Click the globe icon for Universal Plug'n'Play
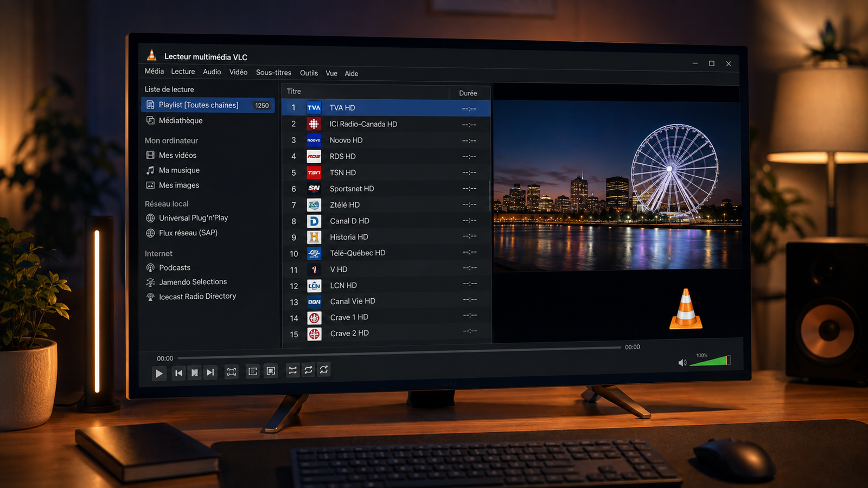 pyautogui.click(x=150, y=218)
